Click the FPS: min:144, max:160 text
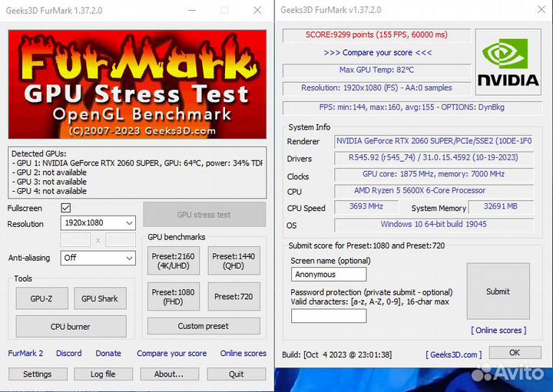 coord(412,107)
